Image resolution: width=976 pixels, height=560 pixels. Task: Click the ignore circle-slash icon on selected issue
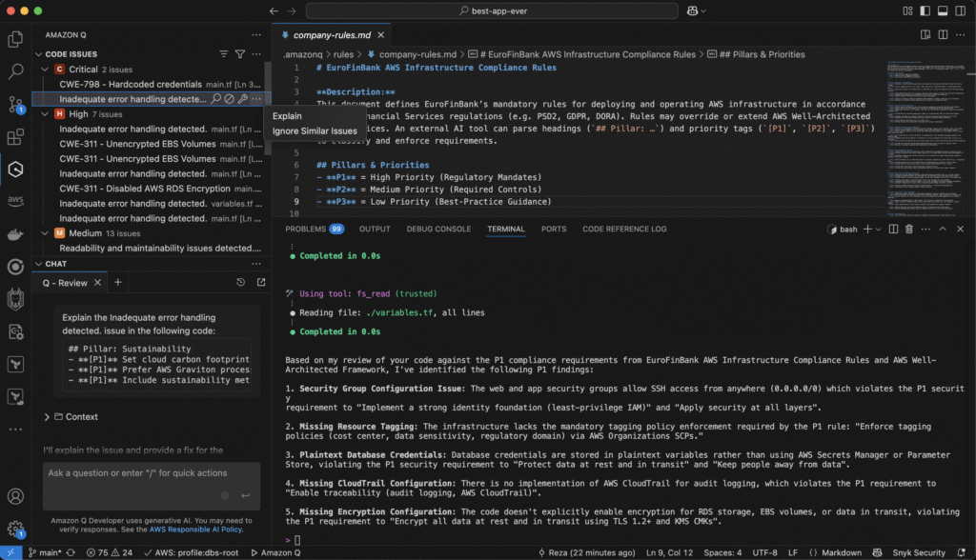pos(229,99)
